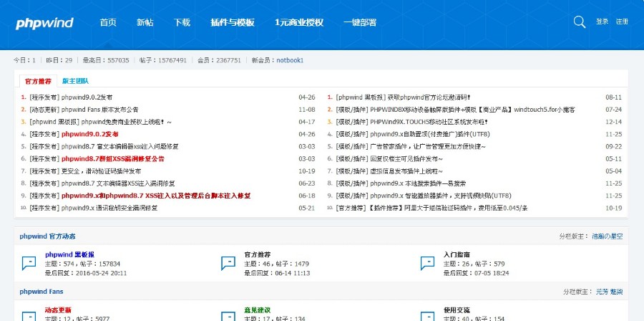Open post PHPWIND8X移动设备触屏版插件+模板

click(472, 110)
